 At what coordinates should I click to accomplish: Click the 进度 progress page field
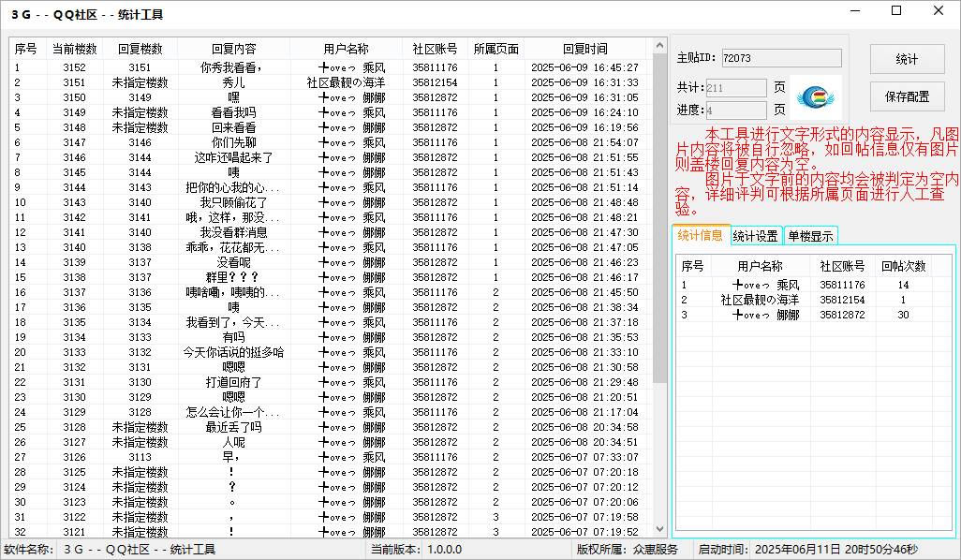[736, 111]
